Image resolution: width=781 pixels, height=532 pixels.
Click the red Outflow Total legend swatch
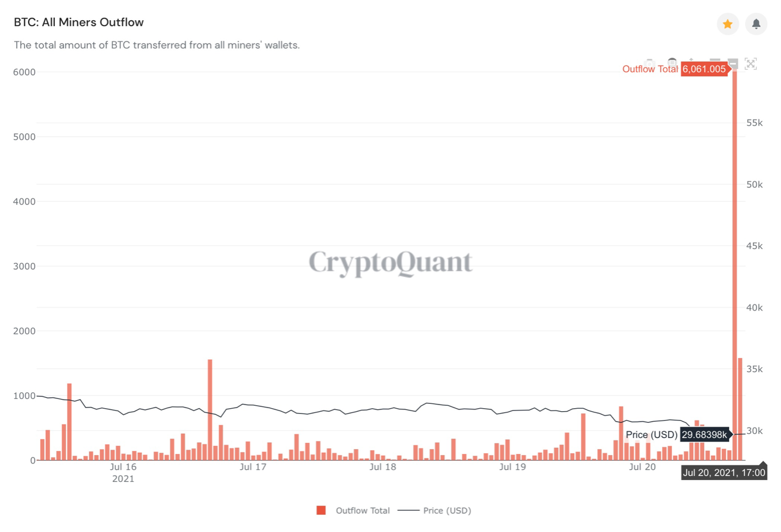322,511
